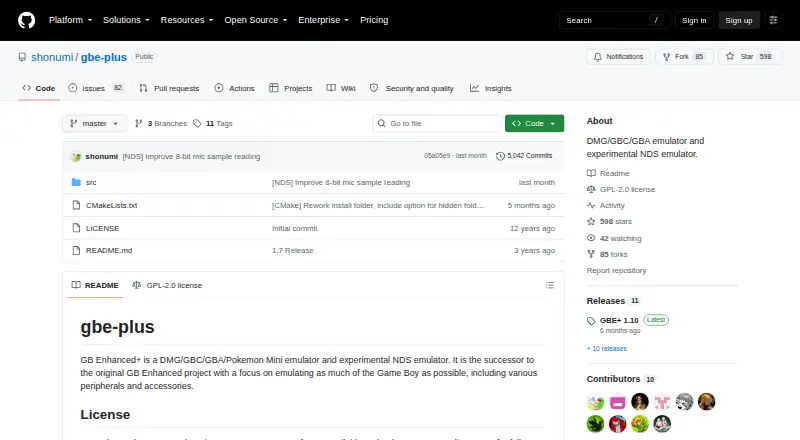Switch to the Issues tab
Image resolution: width=800 pixels, height=440 pixels.
pos(96,88)
